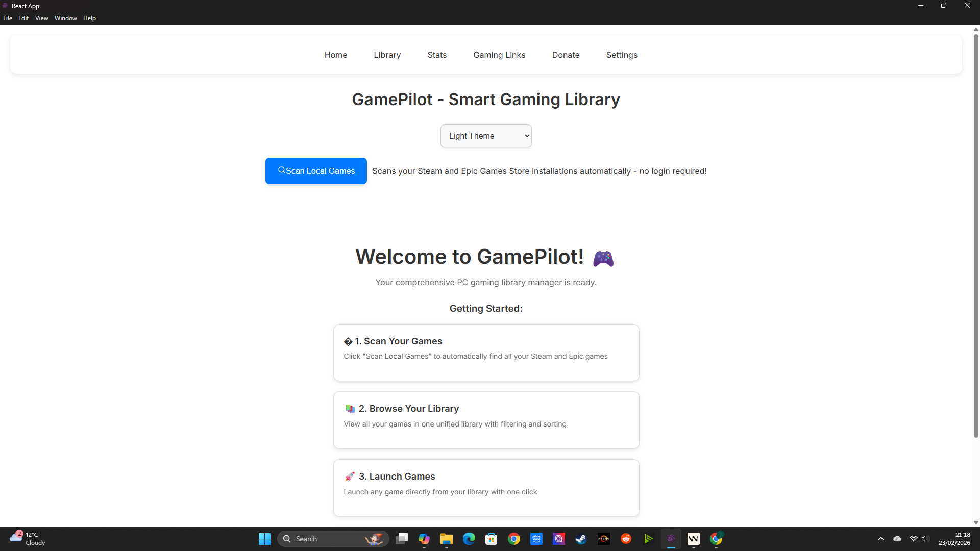Open the Light Theme dropdown
Screen dimensions: 980x551
(486, 136)
